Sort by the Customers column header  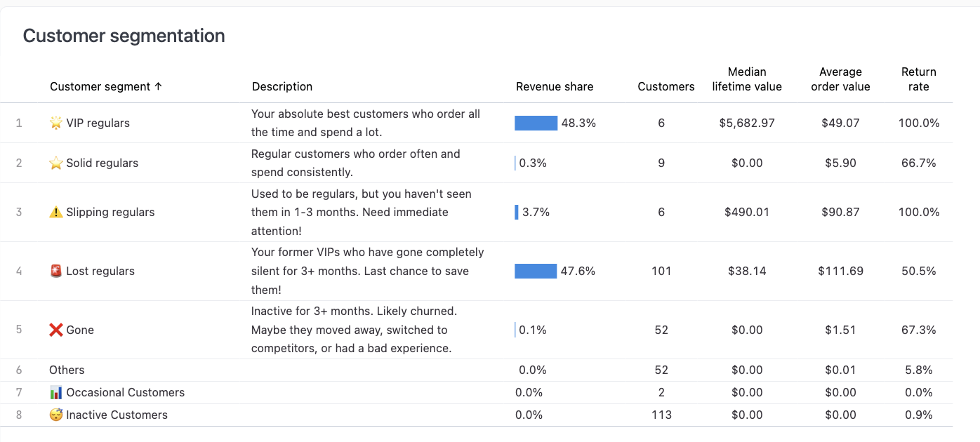666,86
